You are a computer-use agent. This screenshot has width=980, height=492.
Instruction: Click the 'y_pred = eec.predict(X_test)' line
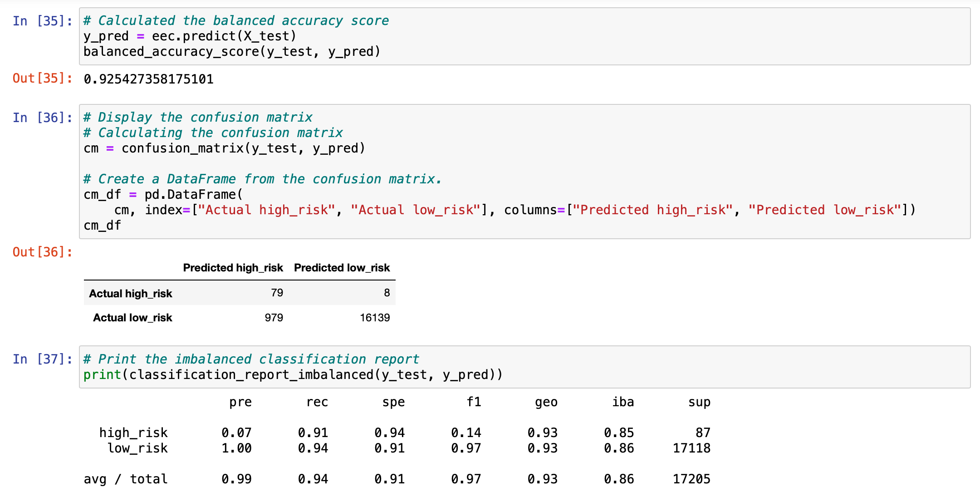tap(190, 36)
